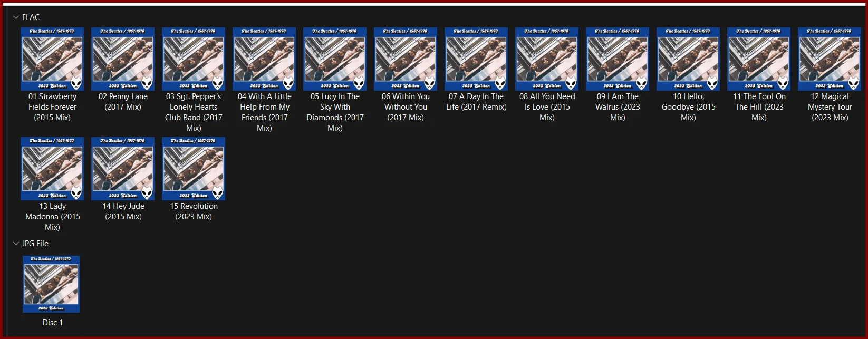Select the 12 Magical Mystery Tour file icon
The image size is (868, 339).
(830, 59)
